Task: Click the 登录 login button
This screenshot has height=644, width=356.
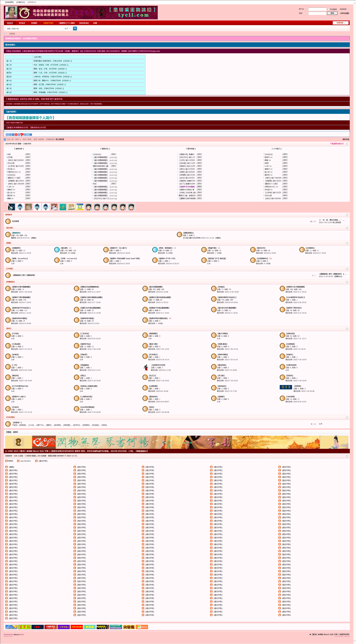Action: pos(332,13)
